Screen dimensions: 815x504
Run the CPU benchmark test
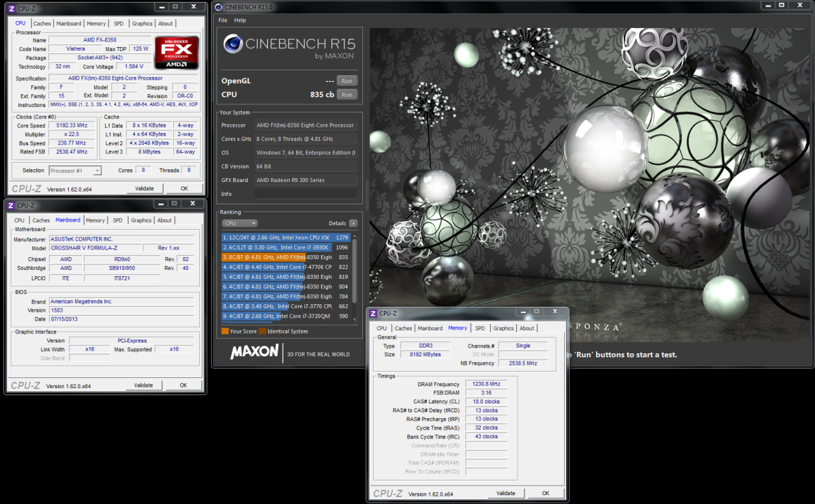tap(347, 95)
